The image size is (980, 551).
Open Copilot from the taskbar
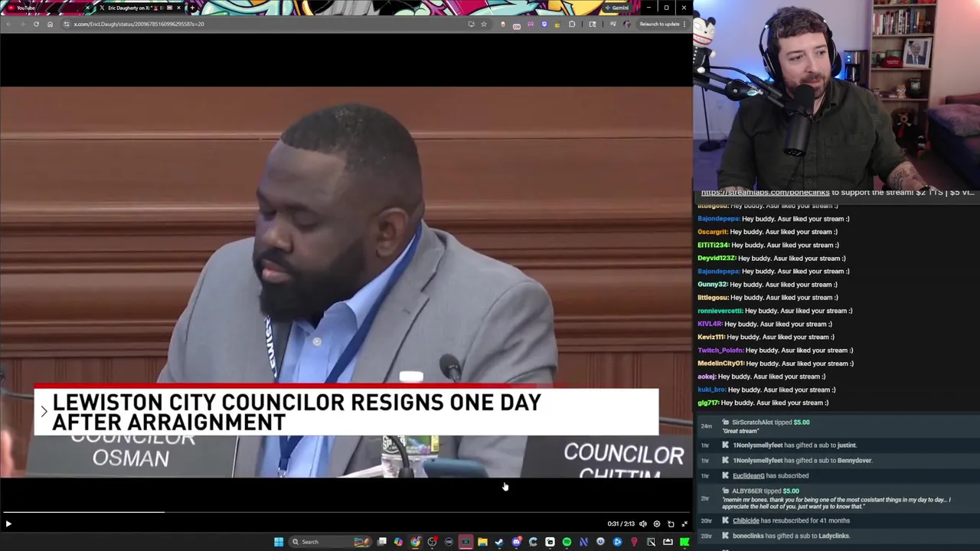pyautogui.click(x=398, y=542)
